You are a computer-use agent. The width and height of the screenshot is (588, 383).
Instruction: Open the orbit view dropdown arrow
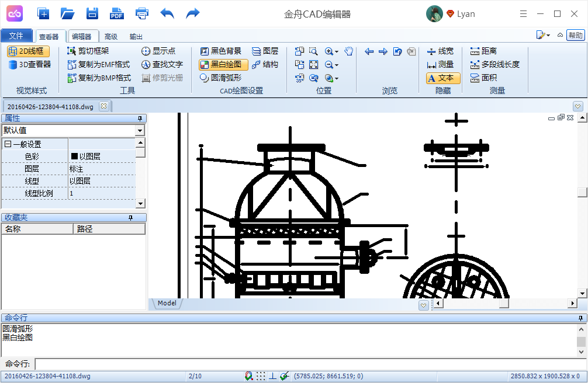[x=336, y=79]
